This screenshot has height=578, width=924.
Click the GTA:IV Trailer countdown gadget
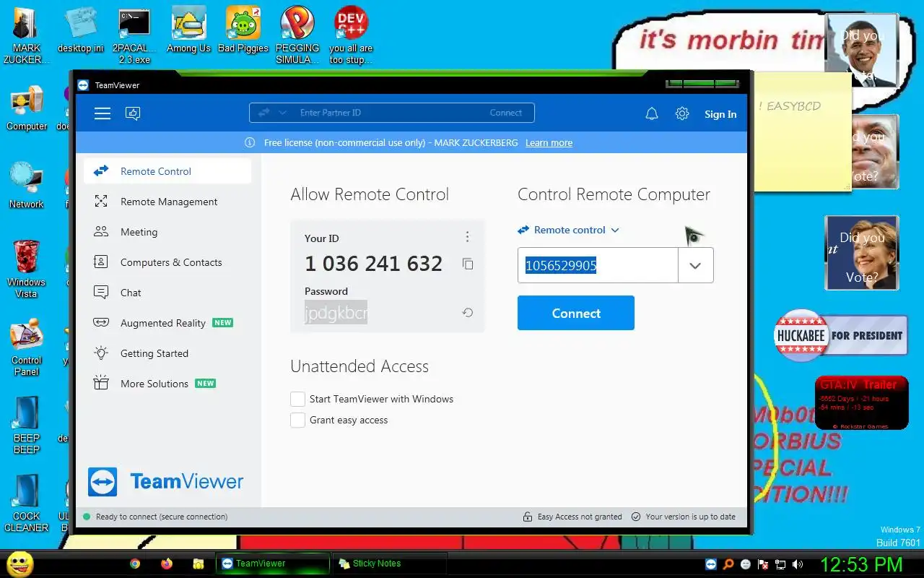pyautogui.click(x=861, y=402)
